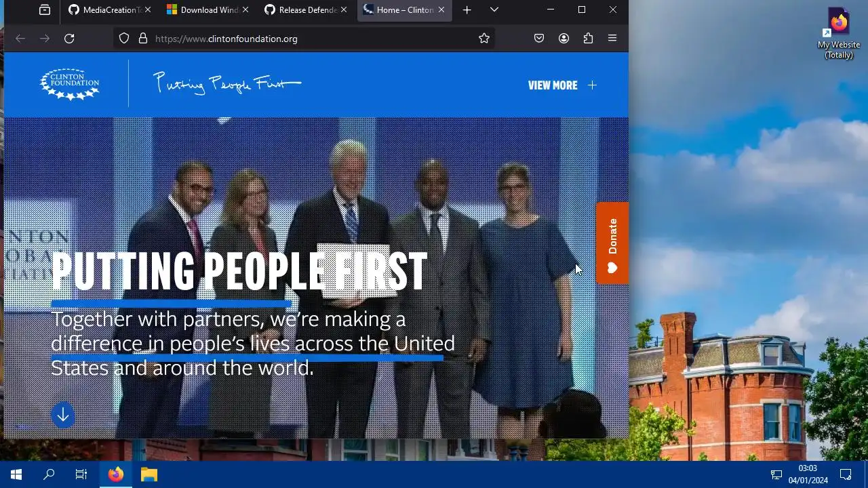
Task: Click the down arrow circle button
Action: tap(63, 415)
